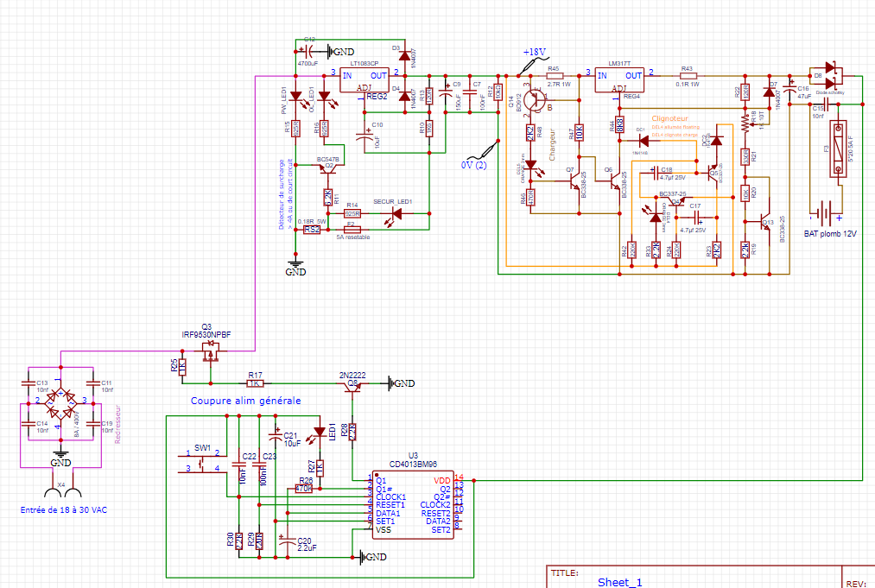Click the 'Redresseur' vertical label
The image size is (875, 588).
pos(117,425)
